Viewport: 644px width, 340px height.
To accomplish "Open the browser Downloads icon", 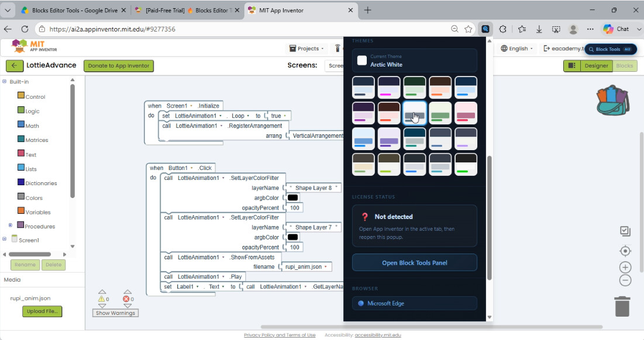I will (x=539, y=29).
